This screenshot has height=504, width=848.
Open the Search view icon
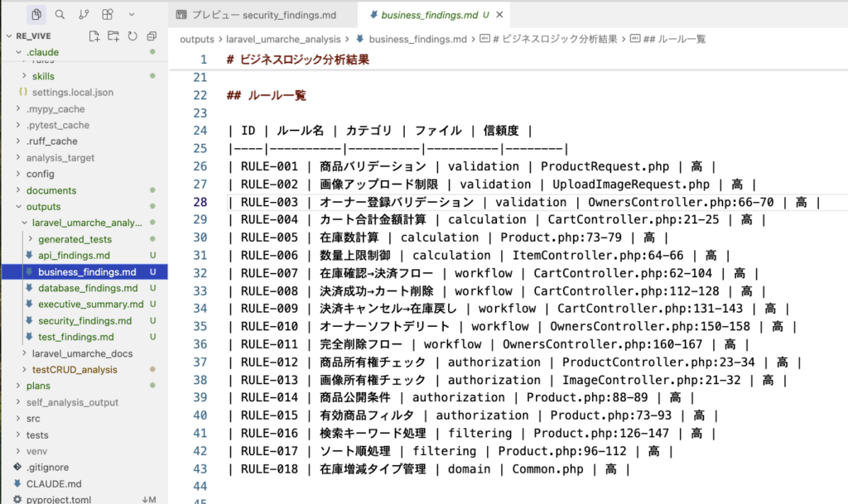60,15
